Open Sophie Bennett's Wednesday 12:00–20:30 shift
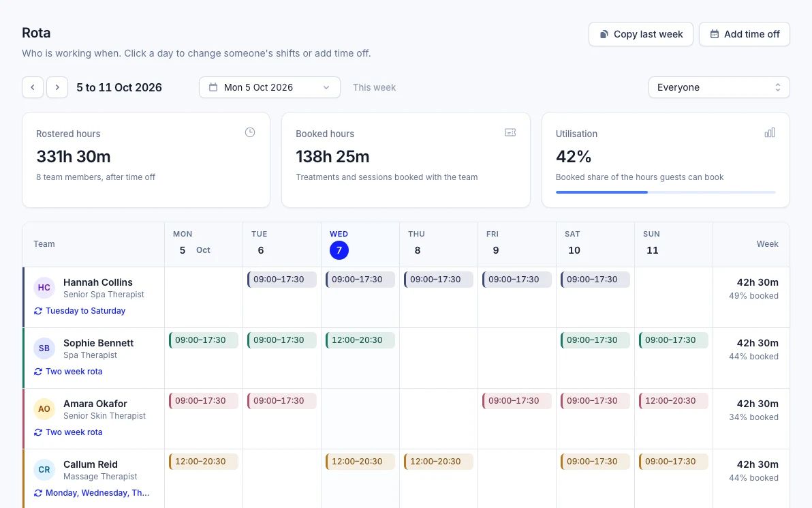The width and height of the screenshot is (812, 508). click(360, 340)
